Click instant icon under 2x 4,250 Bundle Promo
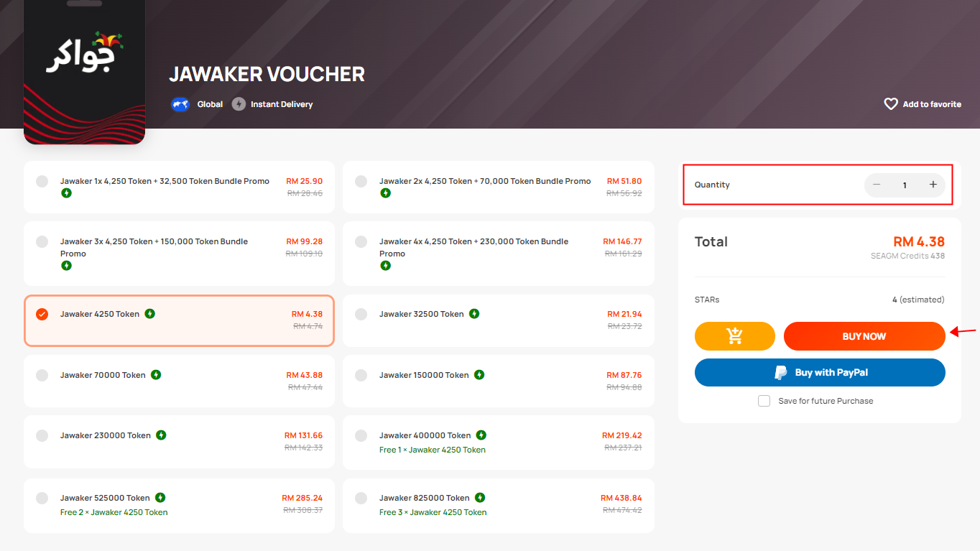 pyautogui.click(x=386, y=193)
